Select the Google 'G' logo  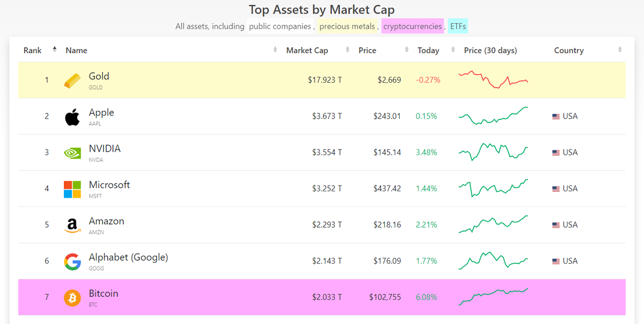72,261
